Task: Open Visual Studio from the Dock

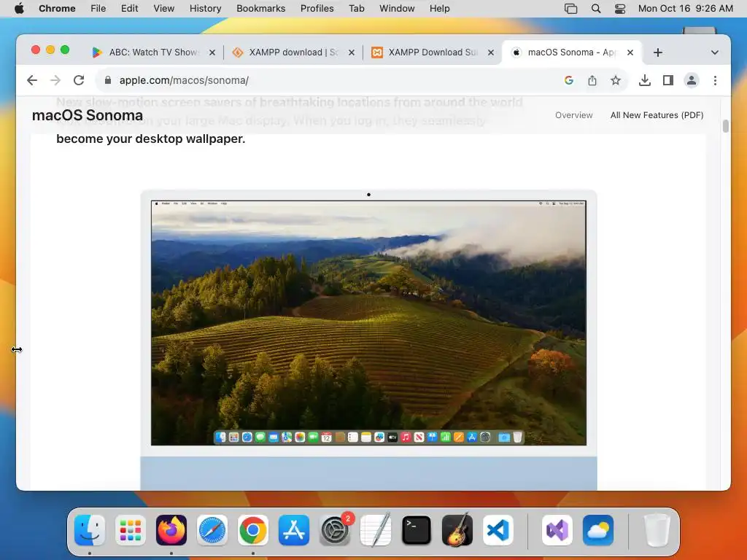Action: pyautogui.click(x=557, y=530)
